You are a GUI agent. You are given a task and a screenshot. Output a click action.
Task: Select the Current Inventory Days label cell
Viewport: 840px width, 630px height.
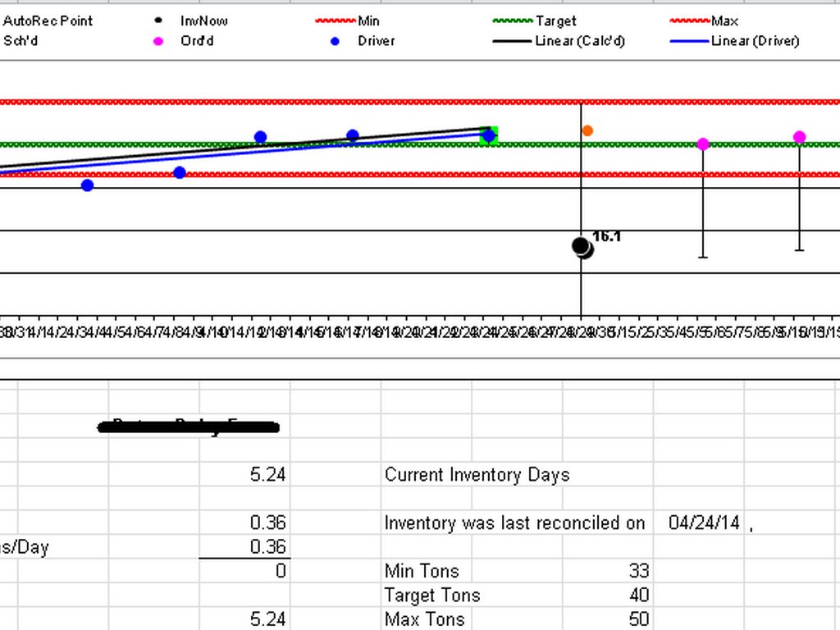click(477, 475)
